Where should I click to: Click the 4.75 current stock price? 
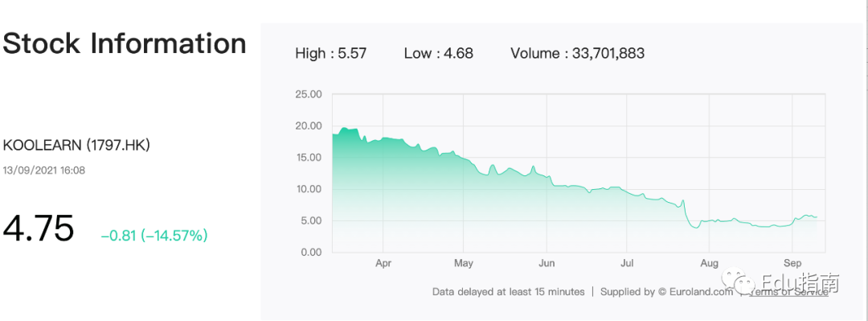click(x=39, y=228)
